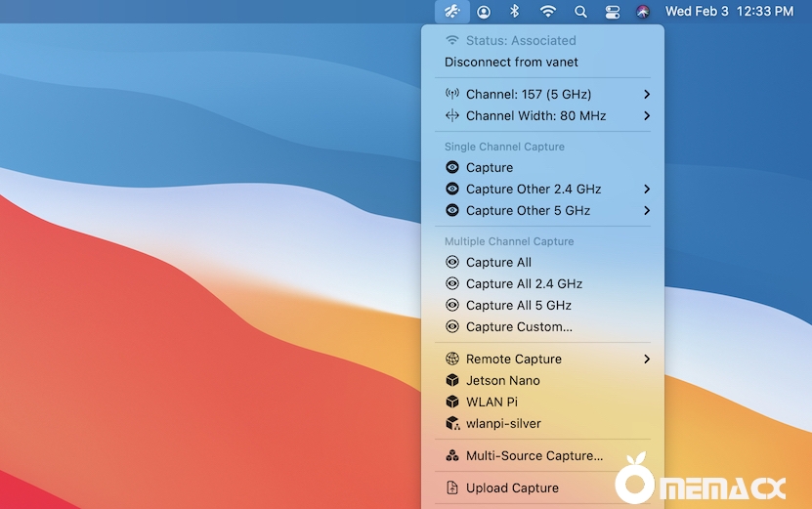
Task: Click the Bluetooth icon in menu bar
Action: (x=515, y=12)
